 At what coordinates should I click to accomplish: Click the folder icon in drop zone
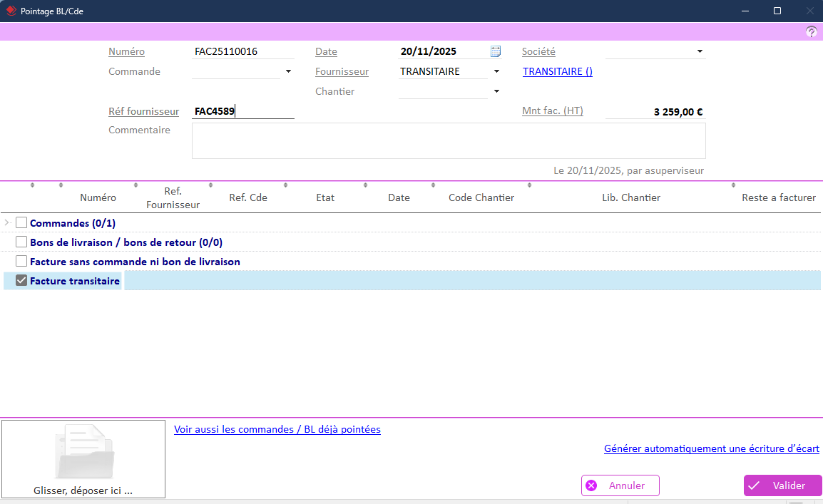point(84,452)
